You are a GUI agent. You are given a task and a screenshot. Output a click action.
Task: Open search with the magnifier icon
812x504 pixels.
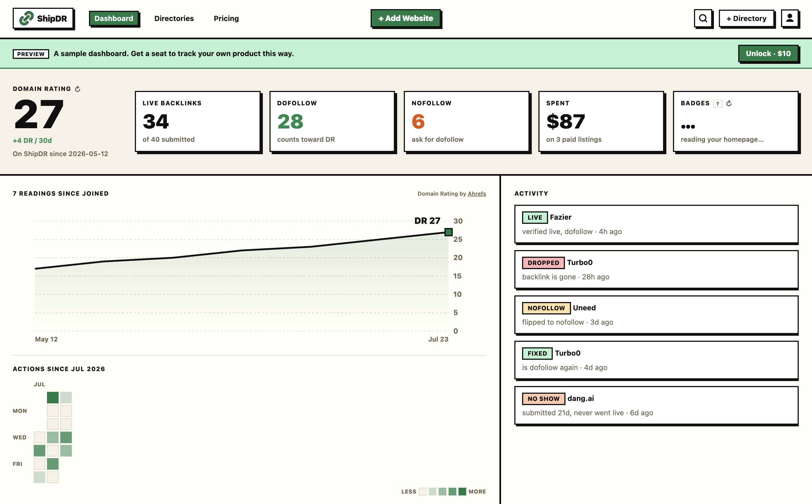[x=703, y=18]
